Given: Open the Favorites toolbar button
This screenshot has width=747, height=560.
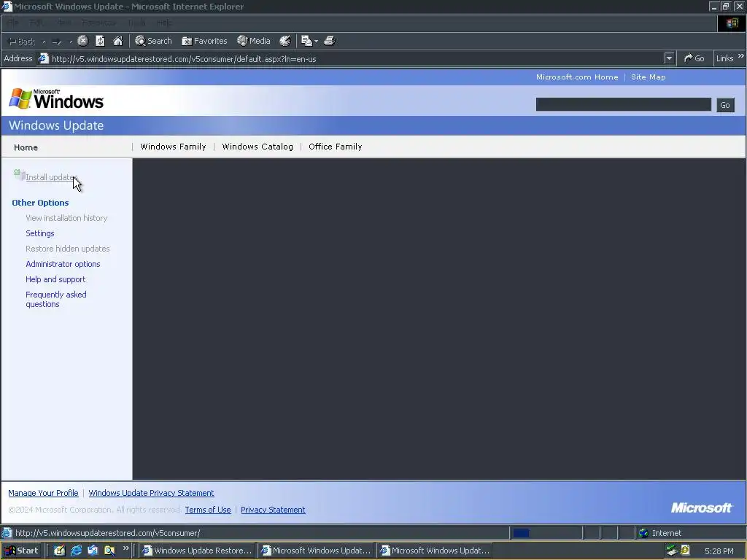Looking at the screenshot, I should click(204, 41).
